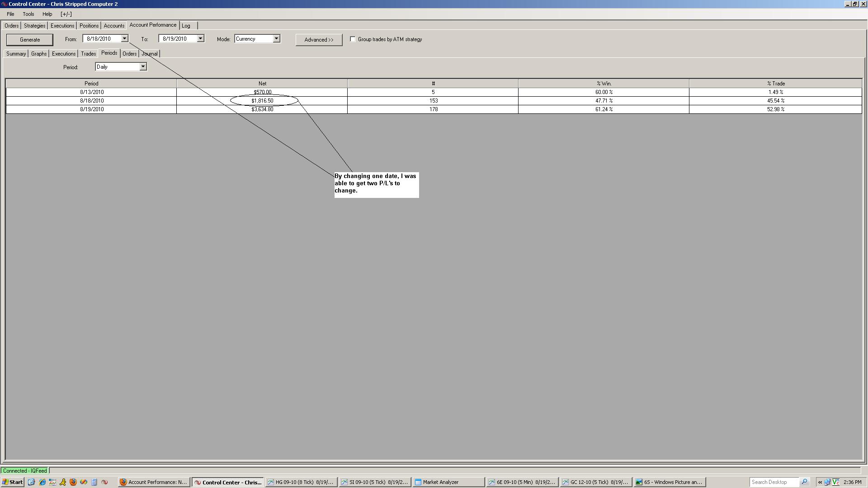
Task: Launch NinjaTrader from quick launch icon
Action: tap(104, 482)
